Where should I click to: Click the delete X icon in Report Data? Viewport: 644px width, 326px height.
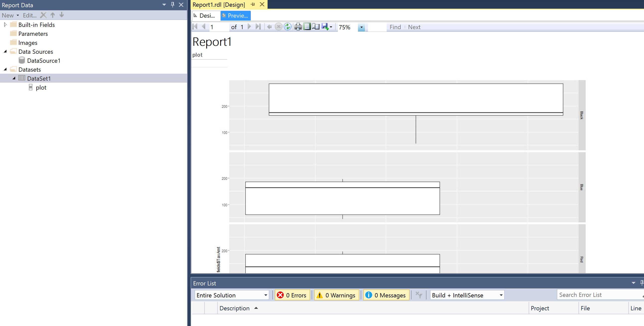pyautogui.click(x=43, y=15)
